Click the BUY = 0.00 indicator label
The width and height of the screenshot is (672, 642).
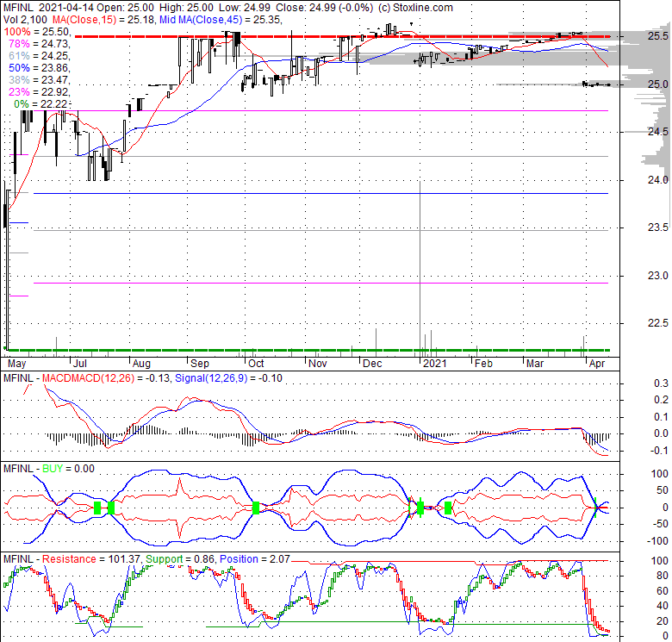tap(68, 469)
